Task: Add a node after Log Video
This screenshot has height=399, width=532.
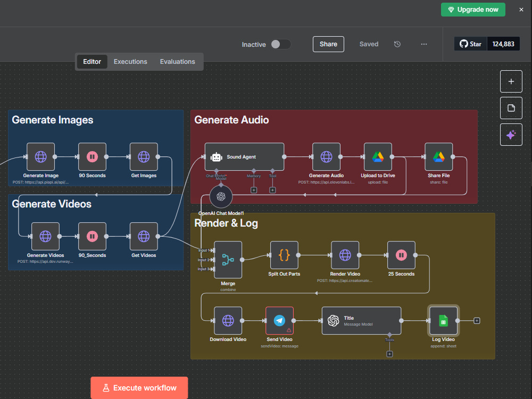Action: point(477,321)
